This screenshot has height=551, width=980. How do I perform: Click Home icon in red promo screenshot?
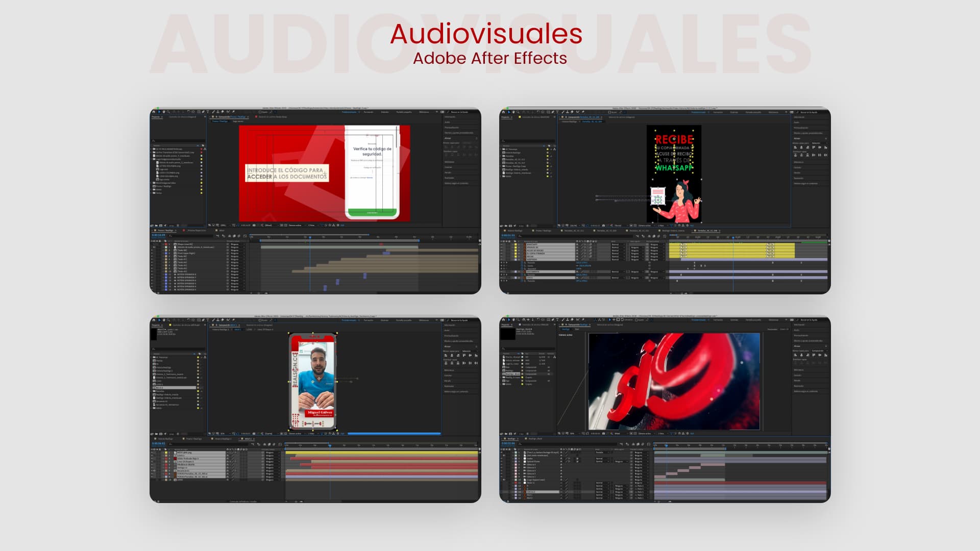click(x=154, y=112)
